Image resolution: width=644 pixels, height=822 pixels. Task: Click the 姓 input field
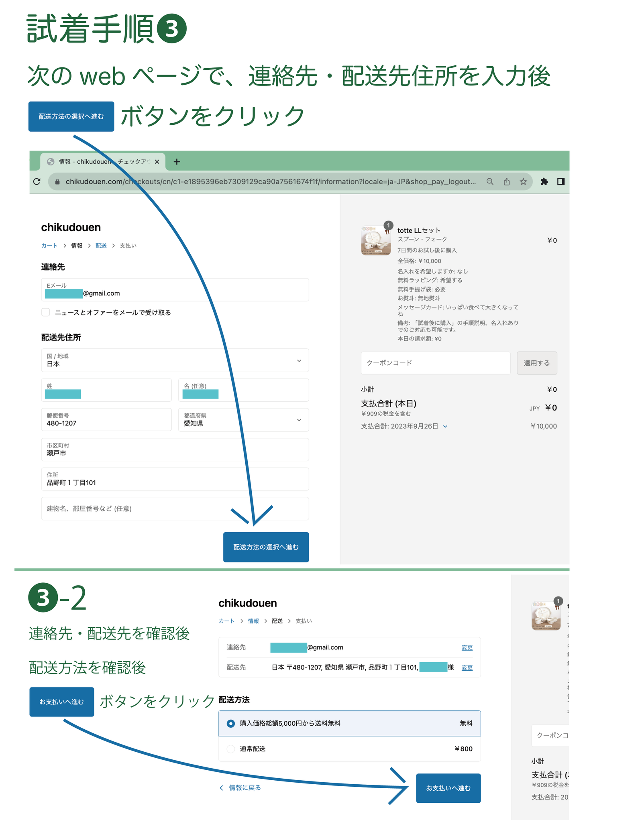pos(106,390)
